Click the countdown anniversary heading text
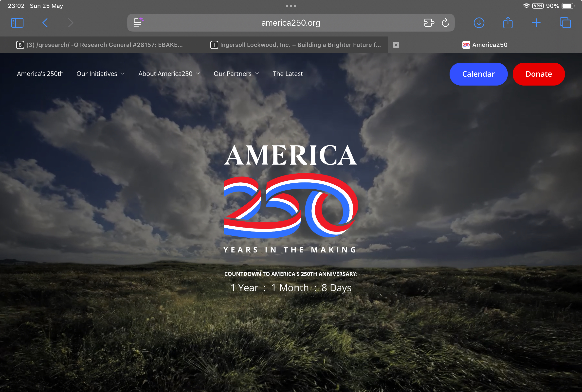 tap(291, 274)
